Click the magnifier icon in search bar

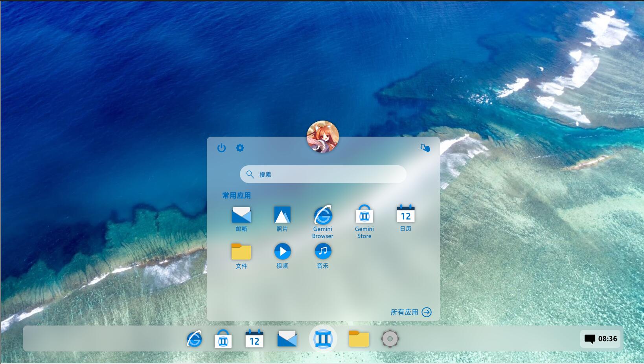(250, 174)
